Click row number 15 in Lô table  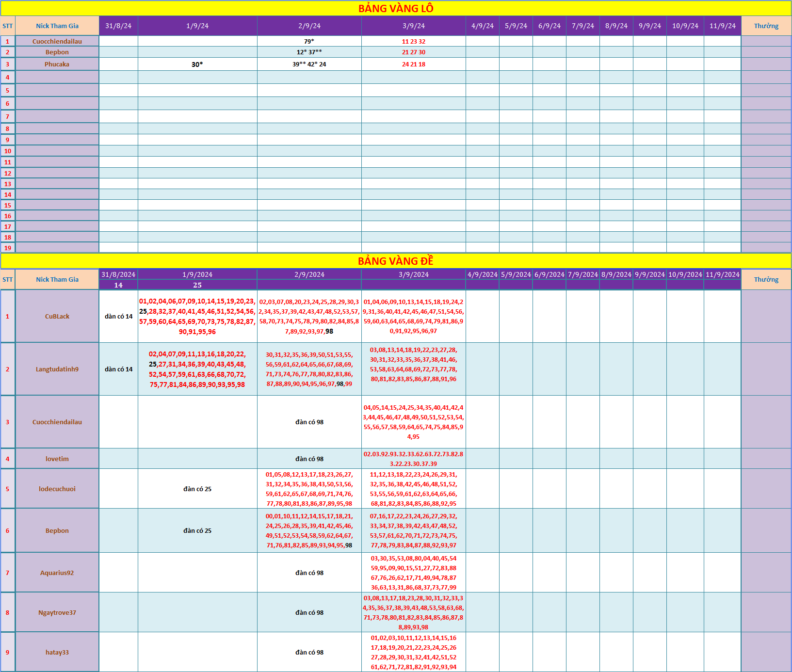tap(7, 205)
